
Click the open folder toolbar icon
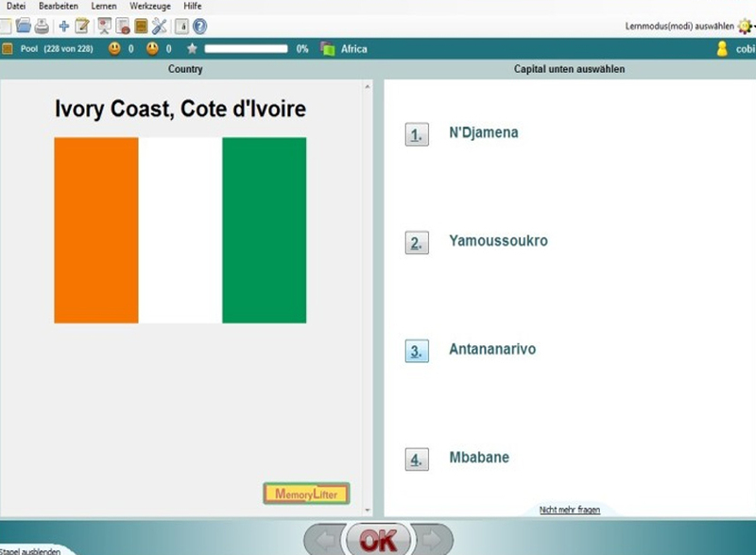pos(24,26)
